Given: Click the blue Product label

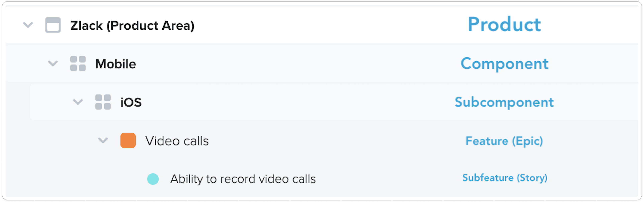Looking at the screenshot, I should pyautogui.click(x=504, y=25).
